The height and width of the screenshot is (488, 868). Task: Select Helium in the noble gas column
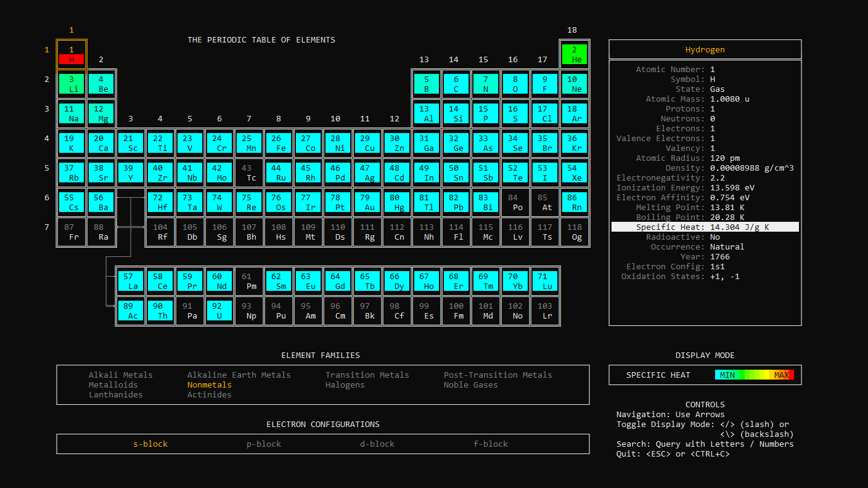pyautogui.click(x=575, y=54)
